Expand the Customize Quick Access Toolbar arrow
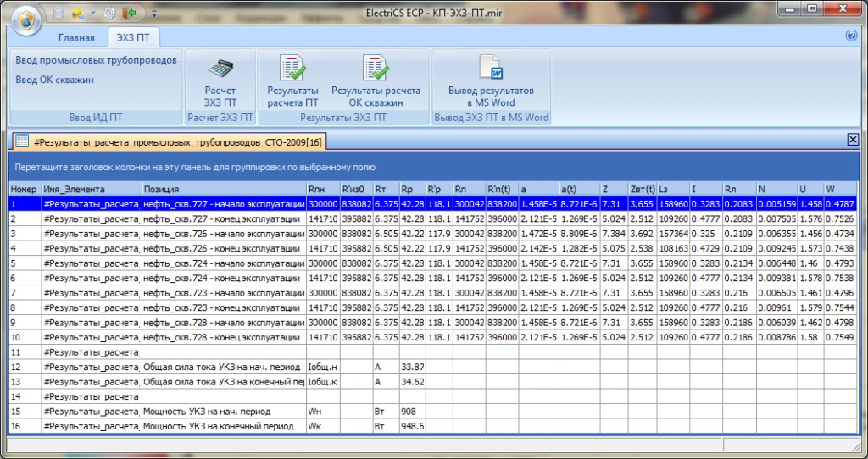The height and width of the screenshot is (459, 868). tap(153, 14)
